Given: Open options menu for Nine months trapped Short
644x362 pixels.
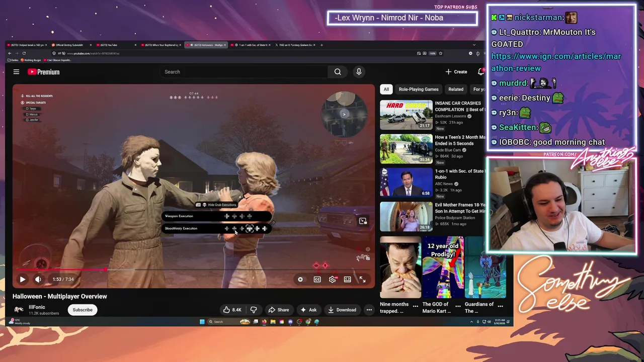Looking at the screenshot, I should (x=416, y=305).
